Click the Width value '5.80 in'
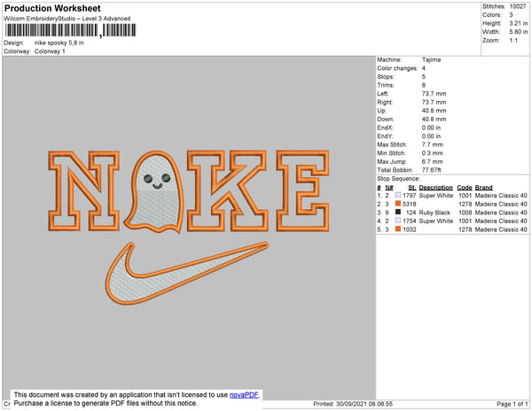532x411 pixels. pyautogui.click(x=519, y=32)
